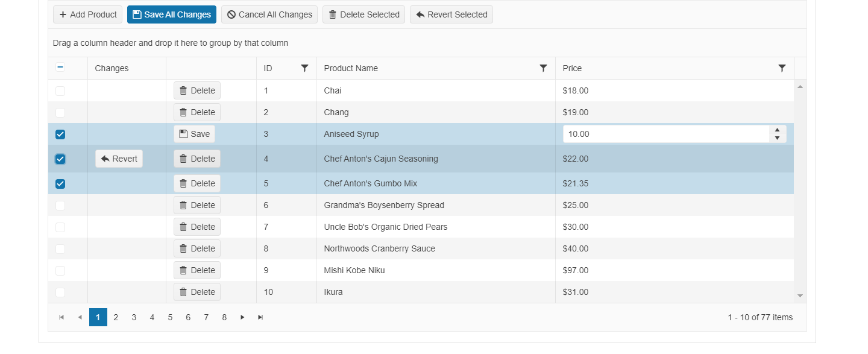This screenshot has width=868, height=354.
Task: Select page 5 in the pager
Action: (170, 317)
